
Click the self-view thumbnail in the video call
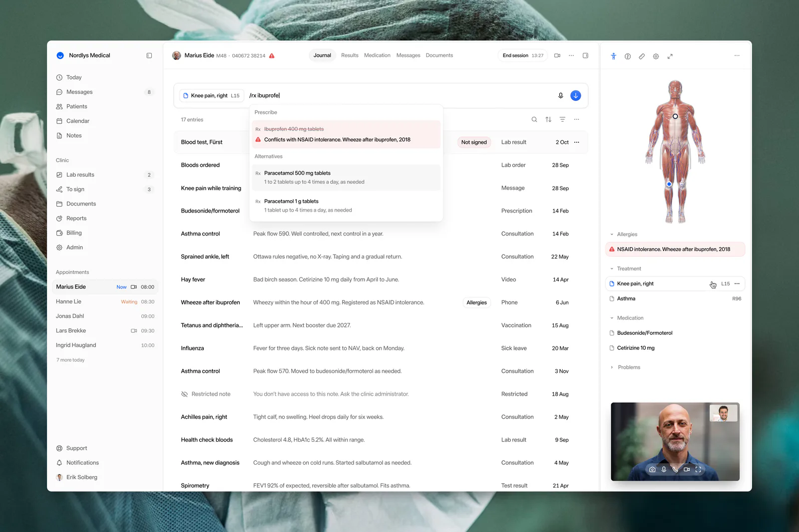click(x=724, y=413)
